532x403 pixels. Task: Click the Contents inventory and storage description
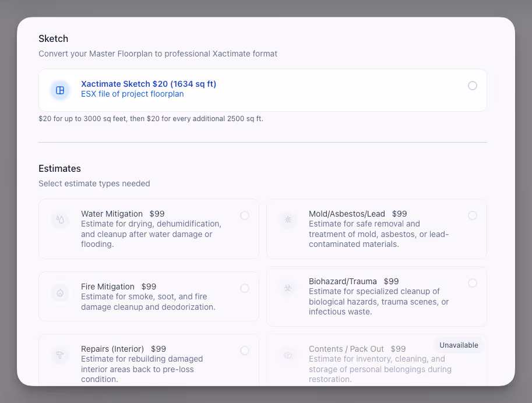click(x=380, y=369)
